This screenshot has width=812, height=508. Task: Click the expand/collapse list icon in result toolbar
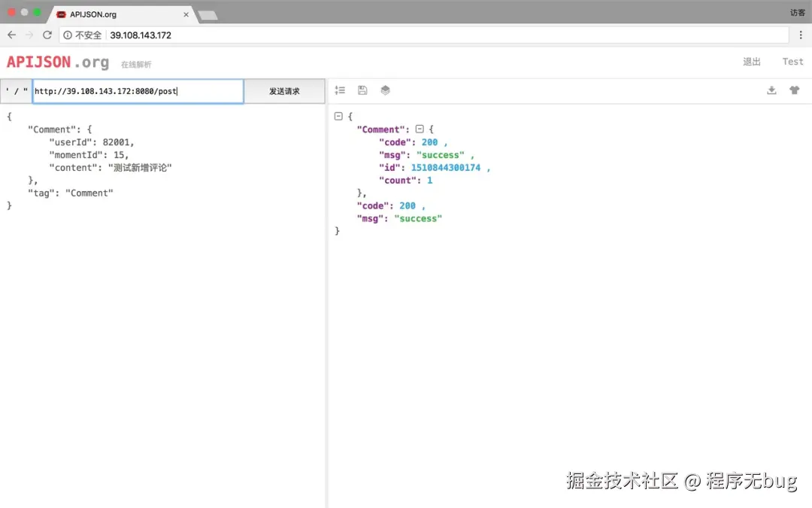click(x=340, y=90)
